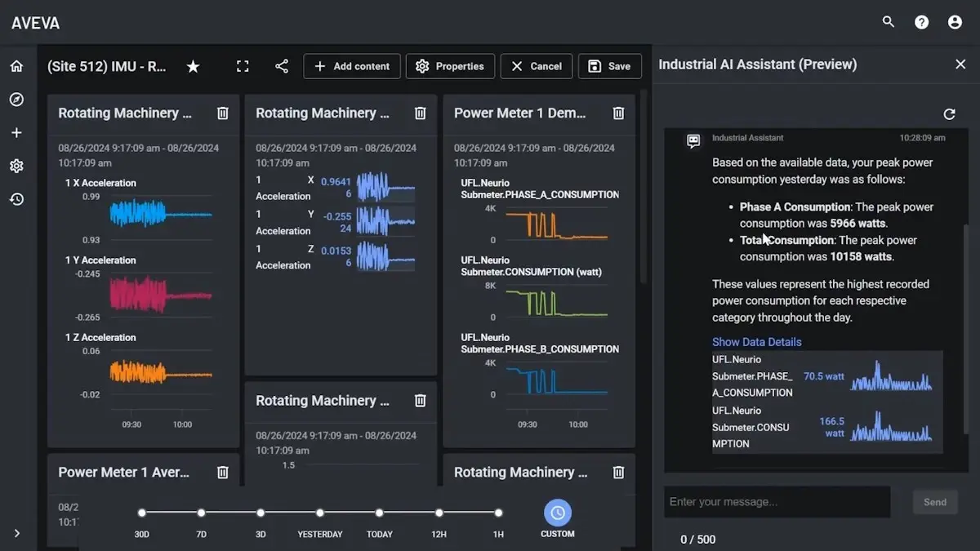Click the blue 1 X Acceleration trend

click(x=161, y=215)
